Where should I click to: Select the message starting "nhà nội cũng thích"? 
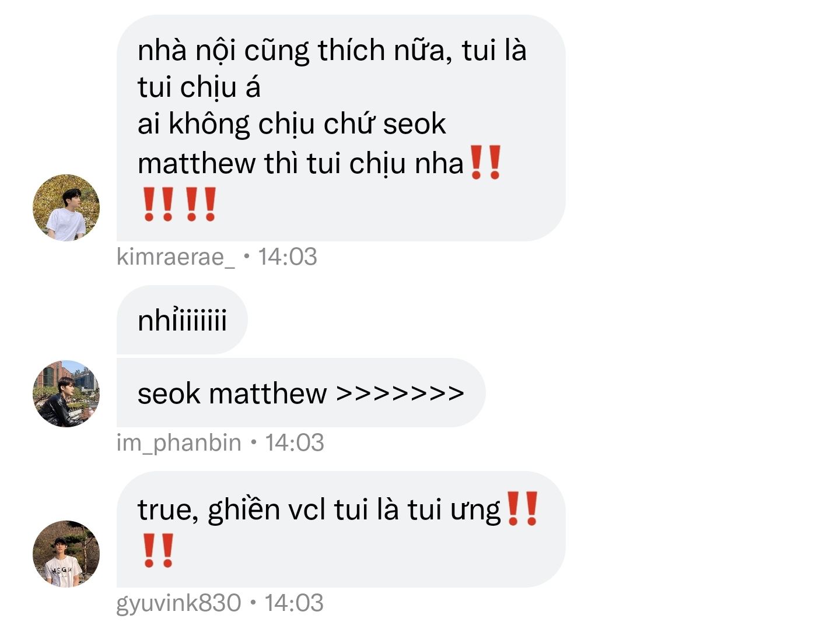[x=341, y=128]
